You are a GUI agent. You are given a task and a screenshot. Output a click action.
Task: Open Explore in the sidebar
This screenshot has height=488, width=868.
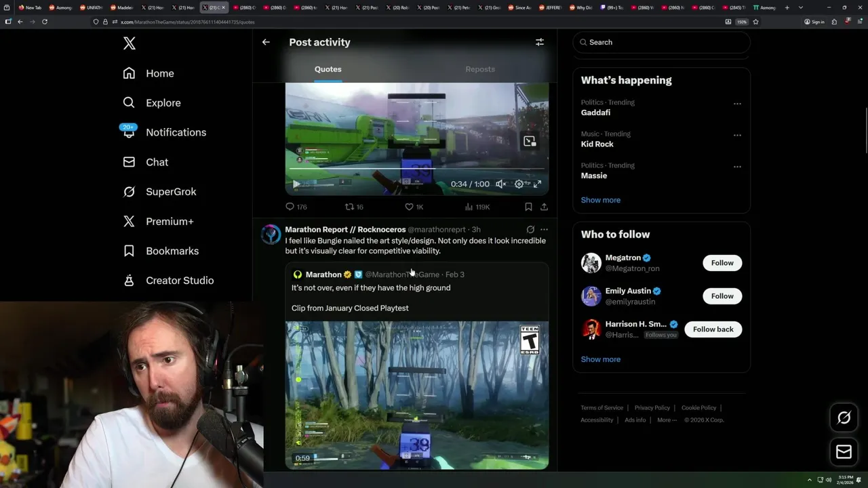point(152,103)
